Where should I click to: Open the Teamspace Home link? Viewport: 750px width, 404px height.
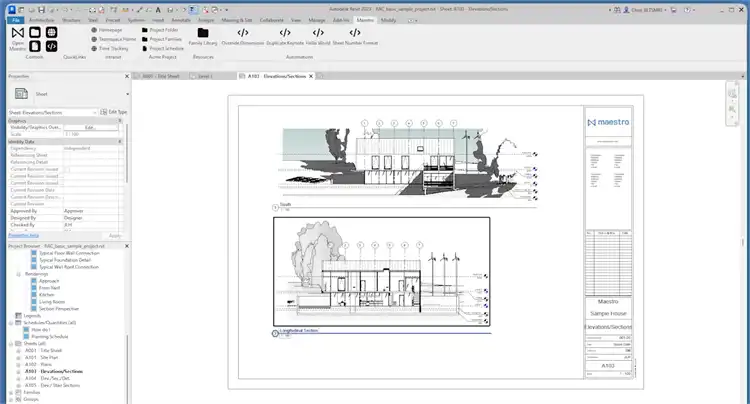tap(114, 39)
